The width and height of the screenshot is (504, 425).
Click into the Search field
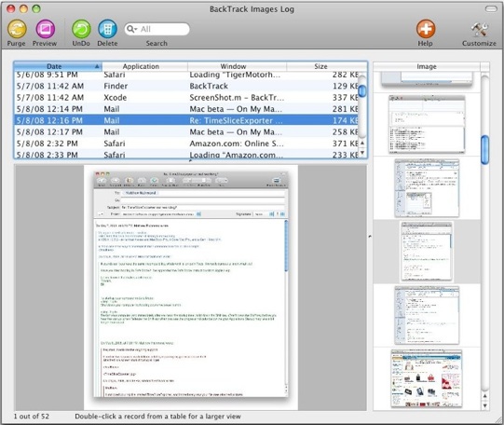pyautogui.click(x=157, y=29)
